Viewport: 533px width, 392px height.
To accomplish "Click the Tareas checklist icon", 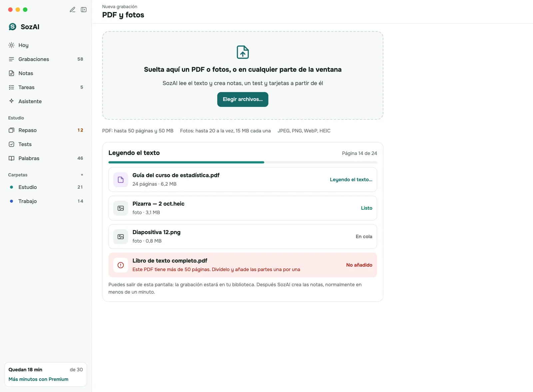I will 11,87.
